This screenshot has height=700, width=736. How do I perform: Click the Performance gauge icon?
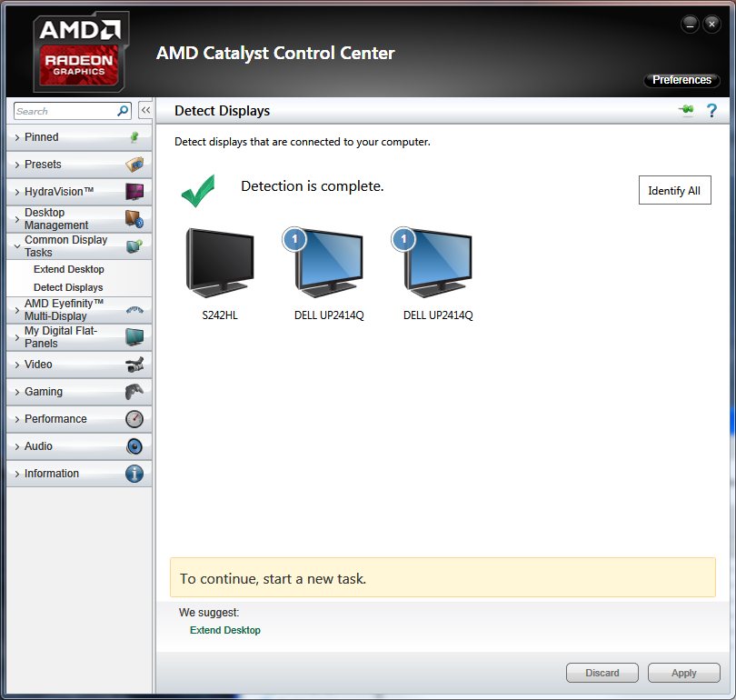(134, 419)
